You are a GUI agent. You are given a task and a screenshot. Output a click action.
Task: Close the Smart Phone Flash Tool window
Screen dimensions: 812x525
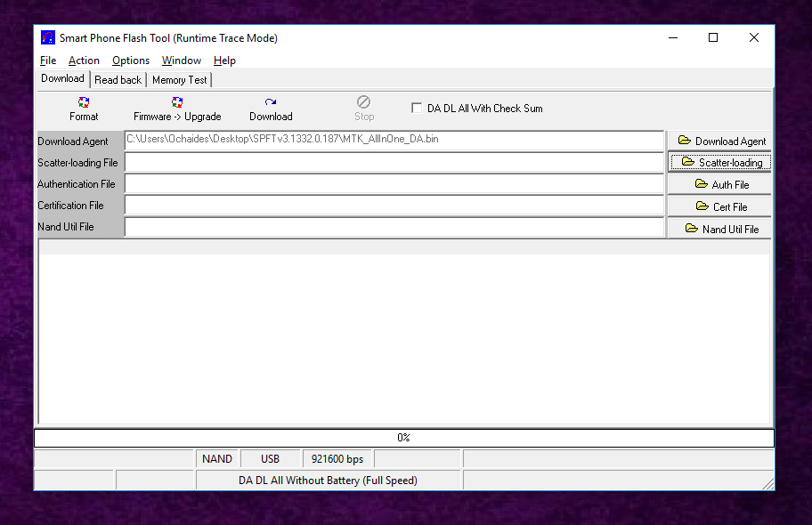click(754, 37)
